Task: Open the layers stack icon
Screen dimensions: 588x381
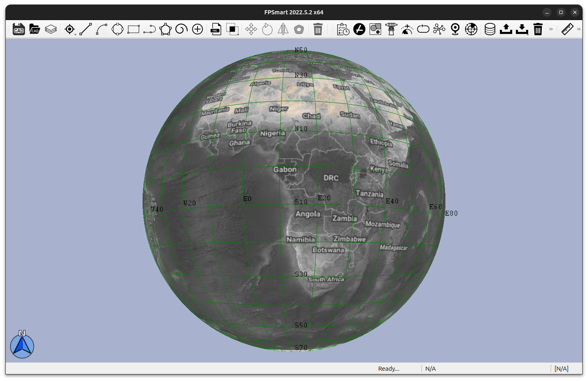Action: 51,29
